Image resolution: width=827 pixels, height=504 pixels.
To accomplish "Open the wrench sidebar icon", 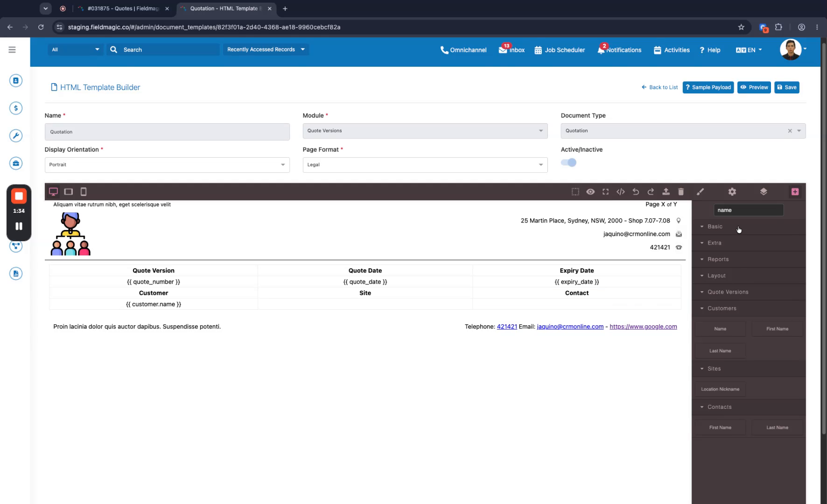I will pyautogui.click(x=16, y=136).
